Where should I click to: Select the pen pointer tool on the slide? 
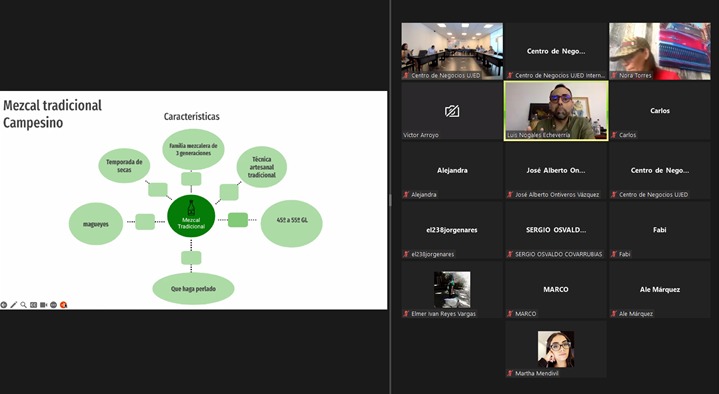(14, 305)
